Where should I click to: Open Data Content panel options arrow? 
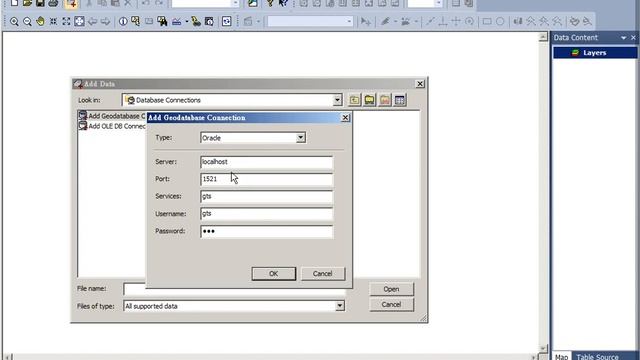pyautogui.click(x=623, y=38)
